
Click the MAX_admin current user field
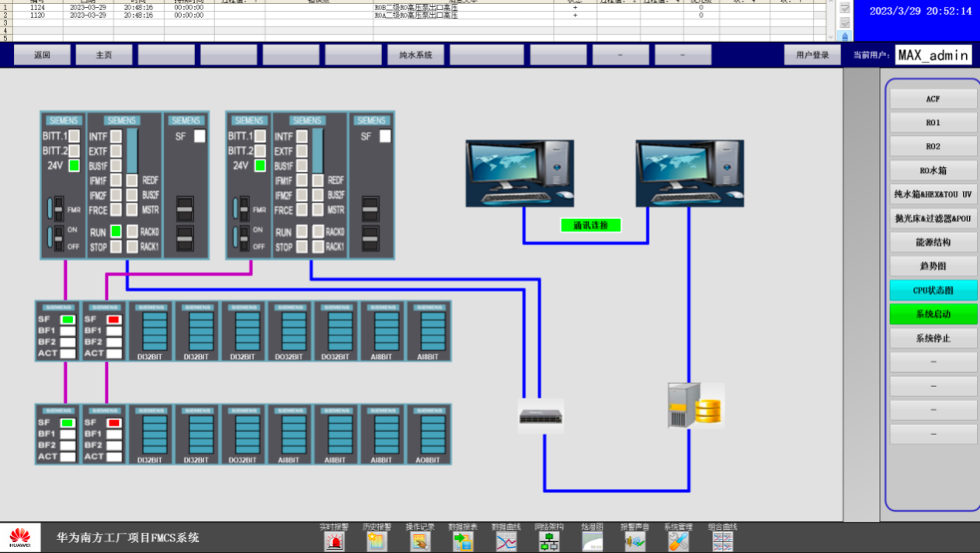tap(933, 55)
